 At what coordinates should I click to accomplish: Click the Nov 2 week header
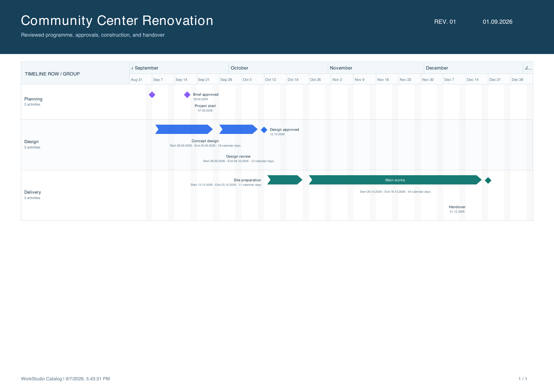342,79
